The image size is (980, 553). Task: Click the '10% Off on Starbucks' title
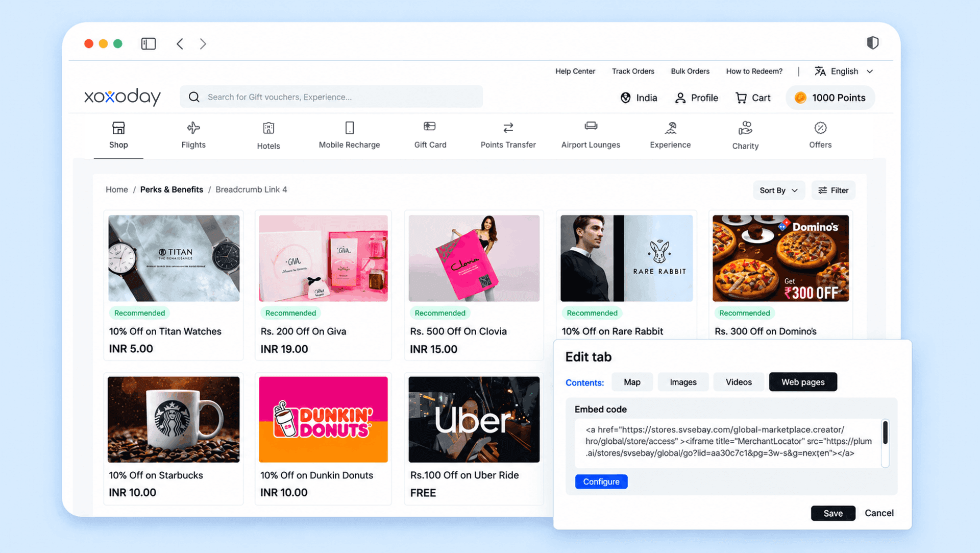tap(156, 475)
